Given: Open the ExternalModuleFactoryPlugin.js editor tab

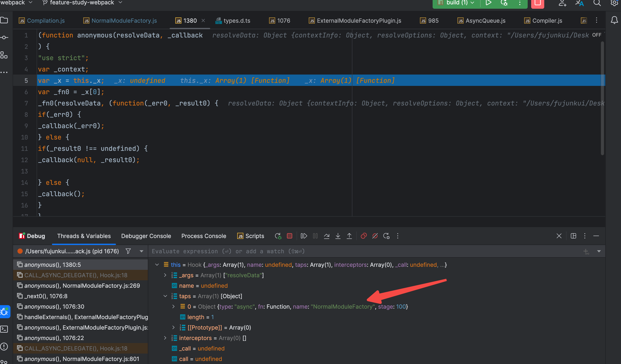Looking at the screenshot, I should [x=358, y=21].
